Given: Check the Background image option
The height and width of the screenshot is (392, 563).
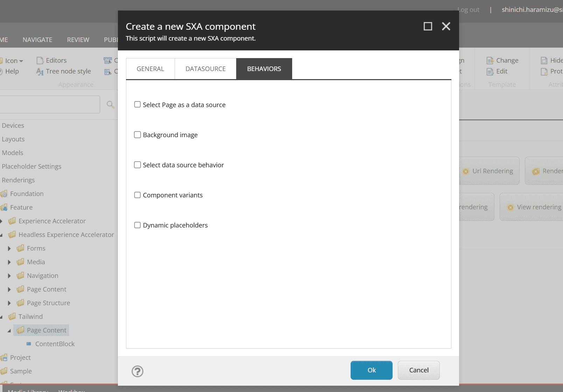Looking at the screenshot, I should (138, 135).
